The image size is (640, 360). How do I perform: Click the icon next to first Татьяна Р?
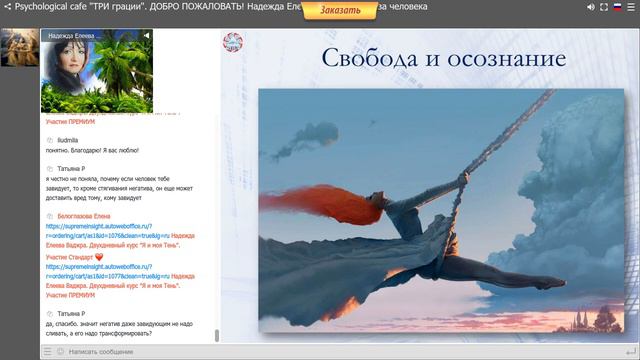point(50,169)
